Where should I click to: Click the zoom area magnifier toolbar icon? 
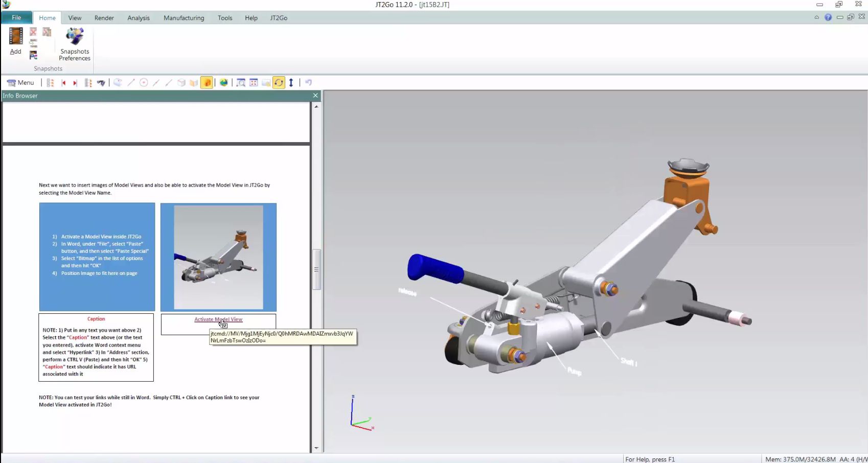pos(241,82)
